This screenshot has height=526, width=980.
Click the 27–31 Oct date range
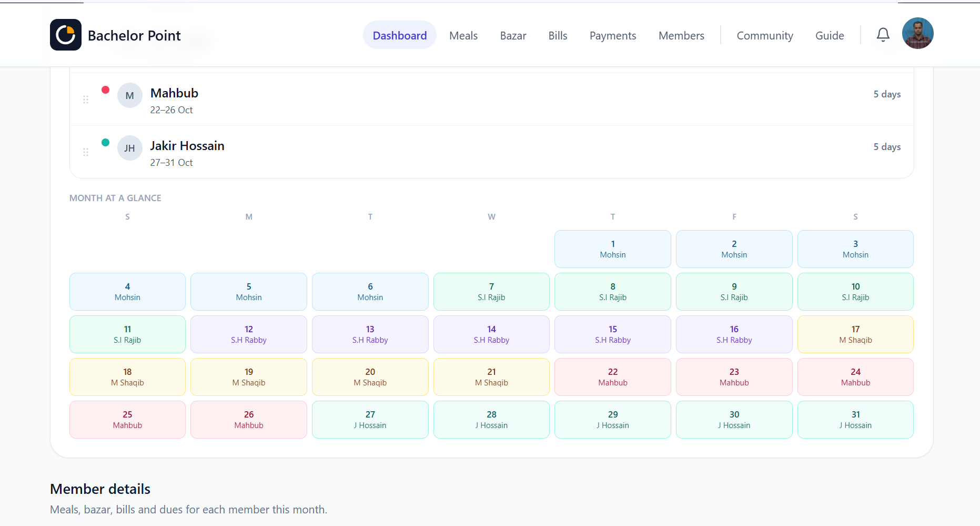171,163
